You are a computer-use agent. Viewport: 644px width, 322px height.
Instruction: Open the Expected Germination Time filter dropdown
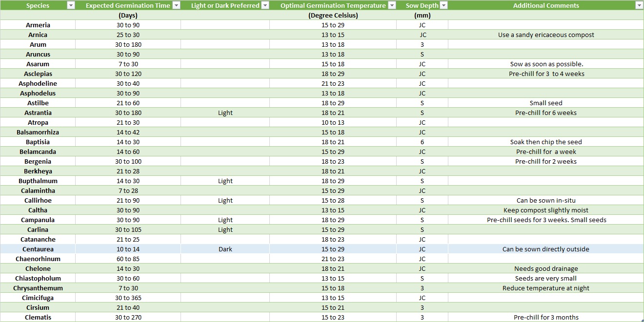click(x=176, y=5)
